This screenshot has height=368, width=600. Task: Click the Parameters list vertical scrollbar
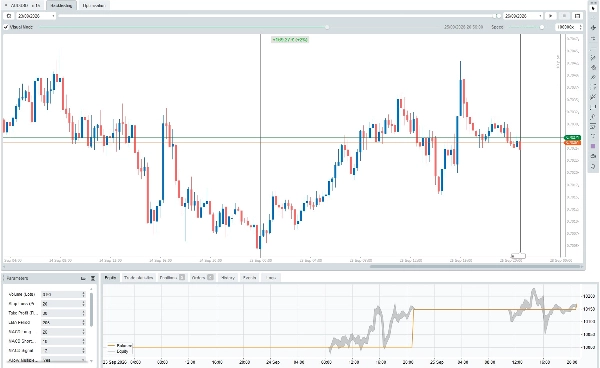click(x=91, y=309)
